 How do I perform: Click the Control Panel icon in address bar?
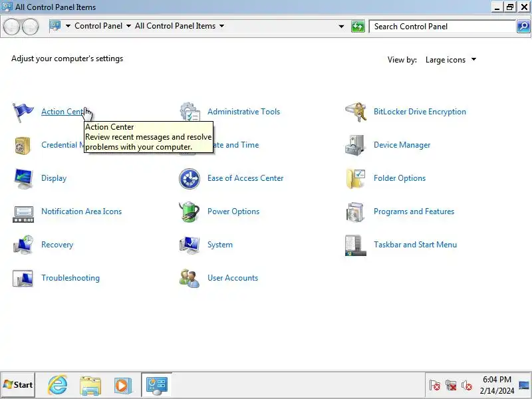55,26
